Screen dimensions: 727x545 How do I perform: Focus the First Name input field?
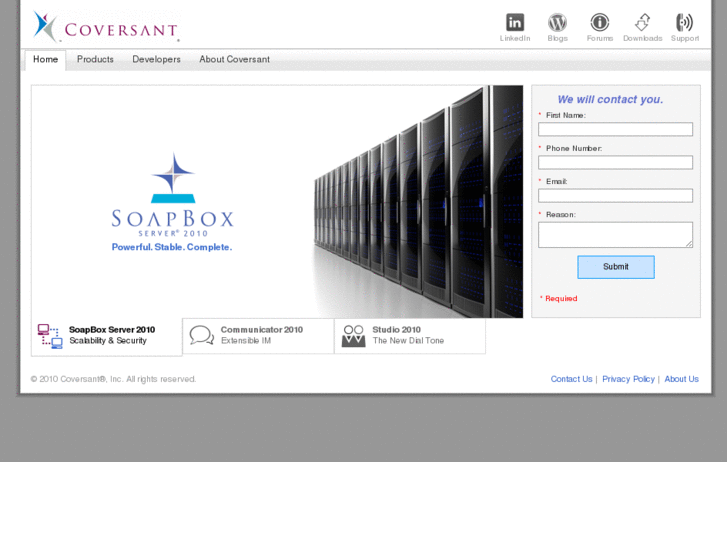coord(615,129)
